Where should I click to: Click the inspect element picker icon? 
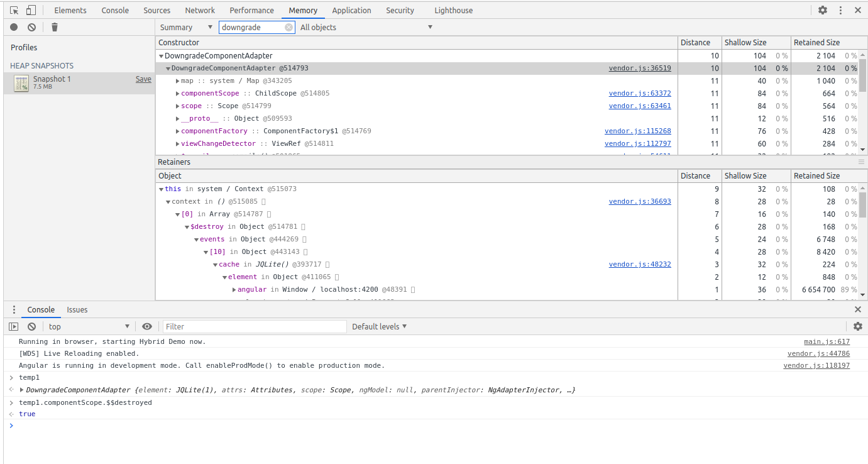tap(14, 10)
